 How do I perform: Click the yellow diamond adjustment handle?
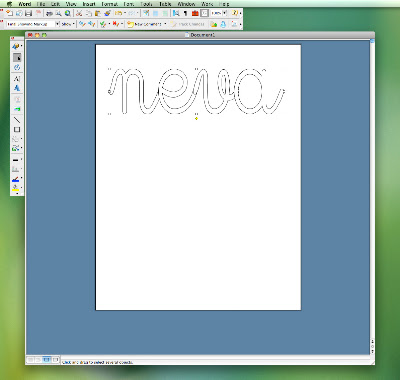[x=196, y=118]
